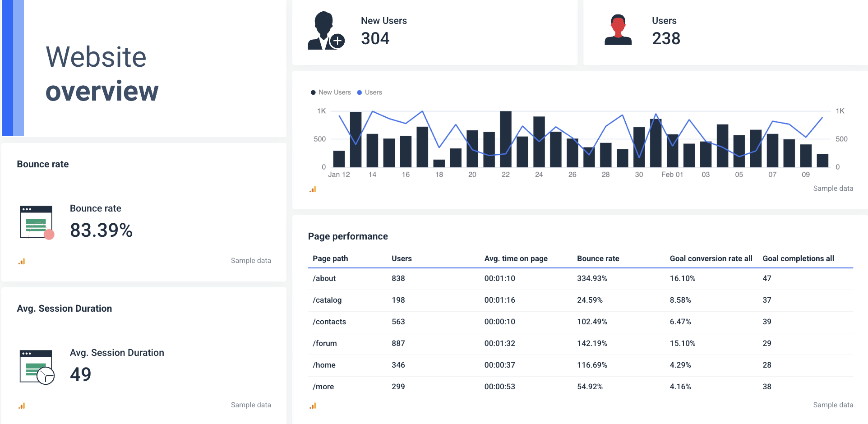Click Sample data label in Bounce rate card

coord(251,261)
